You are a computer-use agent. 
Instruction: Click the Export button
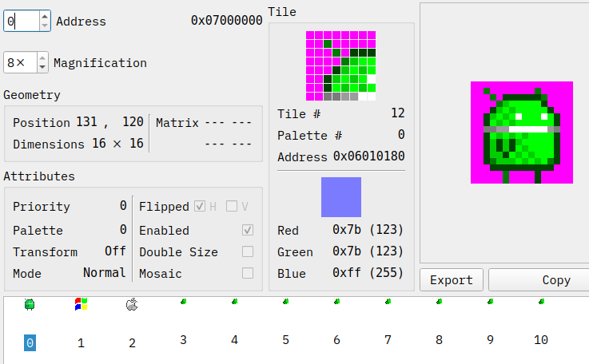(452, 280)
